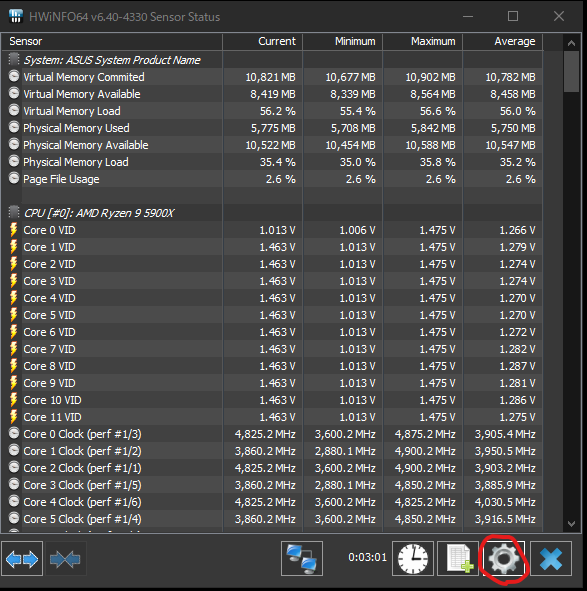Select Core 4 Clock (perf #1/6) row
The height and width of the screenshot is (591, 587).
pos(272,502)
